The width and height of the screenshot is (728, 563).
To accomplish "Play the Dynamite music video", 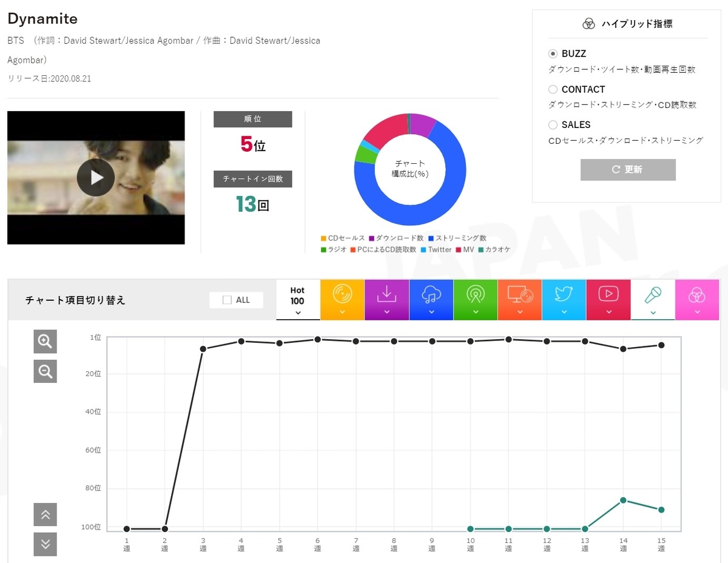I will pos(96,177).
